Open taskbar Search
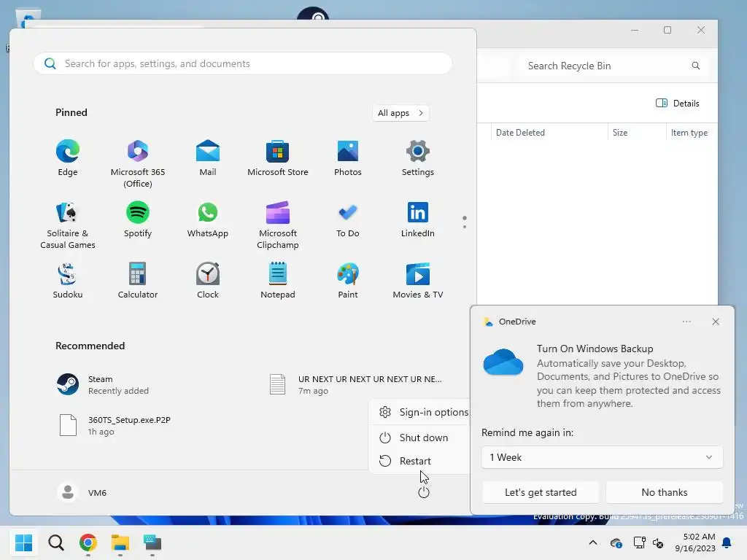 (x=55, y=542)
